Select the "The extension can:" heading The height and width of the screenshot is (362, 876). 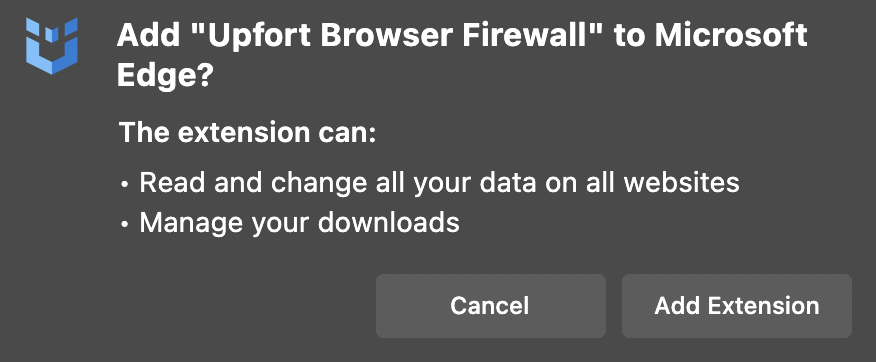pos(247,132)
